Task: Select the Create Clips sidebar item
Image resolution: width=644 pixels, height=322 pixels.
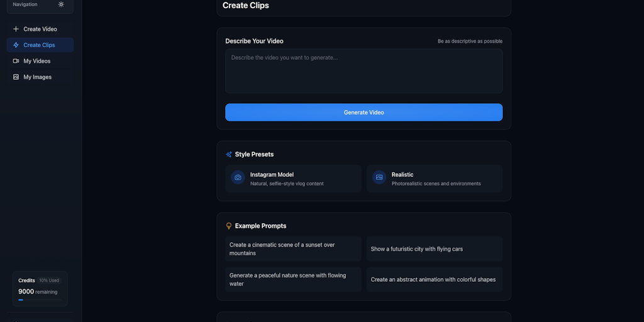Action: (x=40, y=45)
